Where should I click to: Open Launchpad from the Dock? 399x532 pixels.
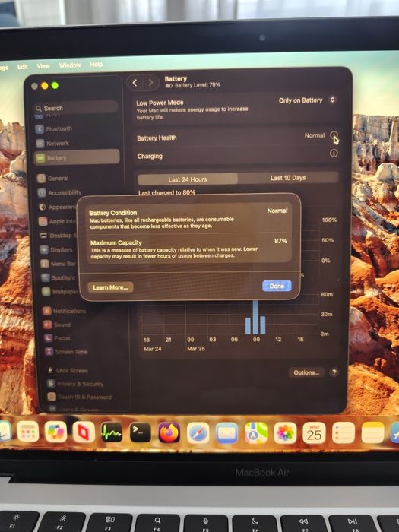[28, 432]
